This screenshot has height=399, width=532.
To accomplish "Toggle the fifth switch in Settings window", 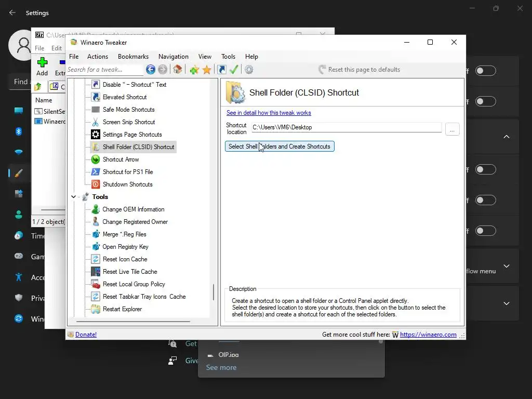I will (x=486, y=231).
